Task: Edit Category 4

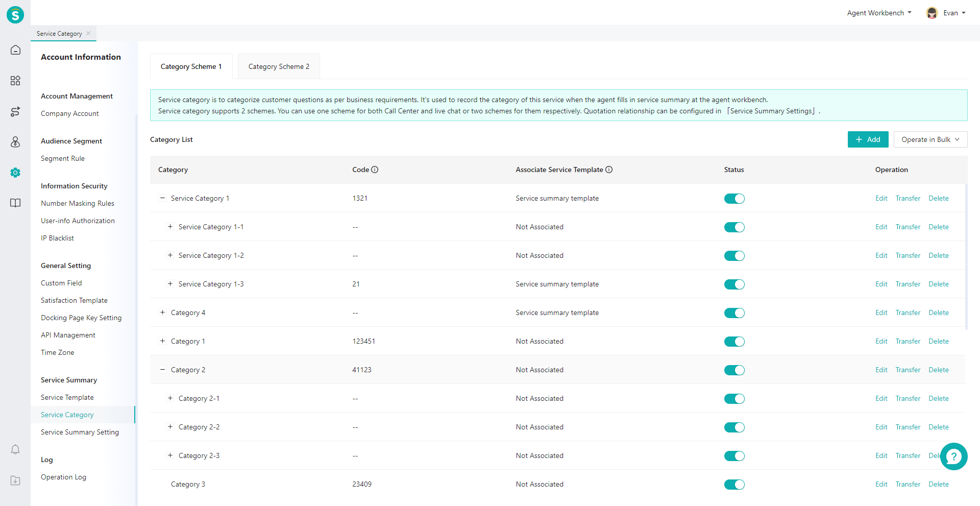Action: click(881, 312)
